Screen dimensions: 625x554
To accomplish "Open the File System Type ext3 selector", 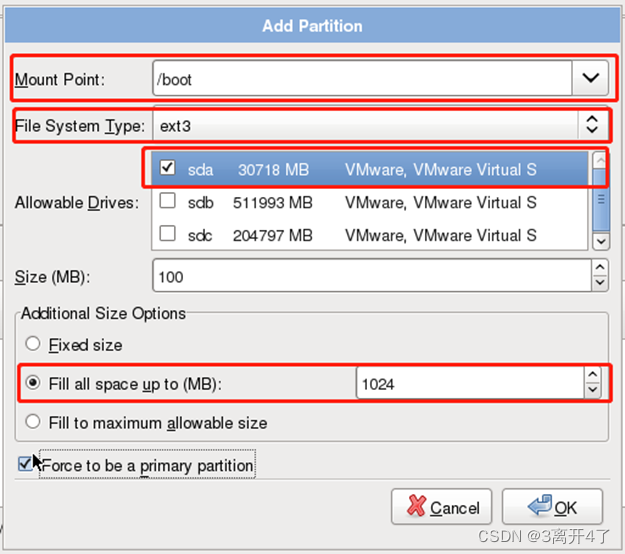I will [381, 126].
